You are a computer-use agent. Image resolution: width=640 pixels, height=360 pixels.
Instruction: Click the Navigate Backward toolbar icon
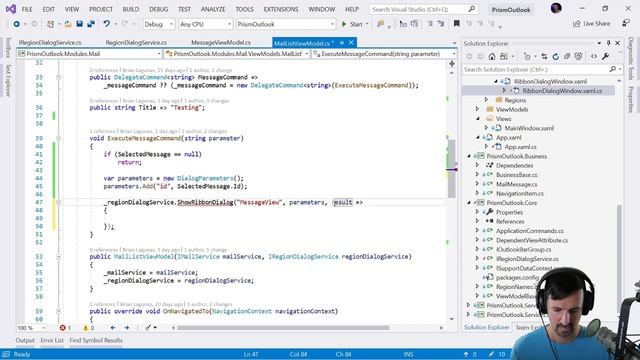(x=16, y=24)
